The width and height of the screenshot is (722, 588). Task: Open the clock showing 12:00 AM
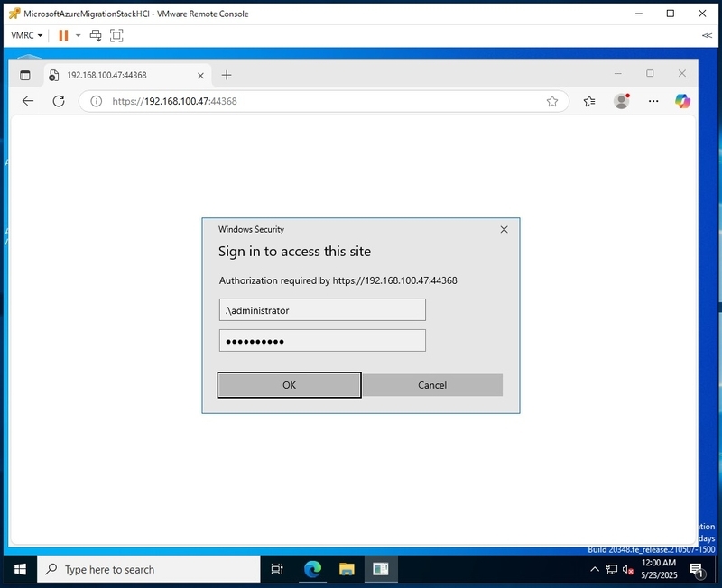click(659, 569)
